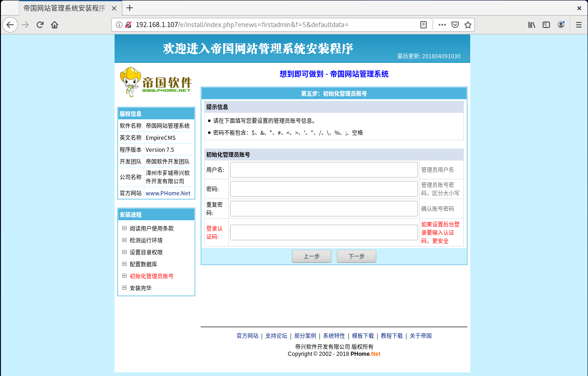588x376 pixels.
Task: Click the 下一步 button
Action: (x=357, y=256)
